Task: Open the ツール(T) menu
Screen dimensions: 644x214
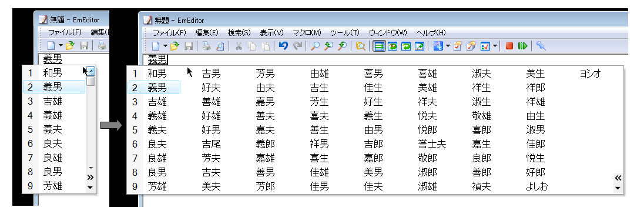Action: (x=344, y=32)
